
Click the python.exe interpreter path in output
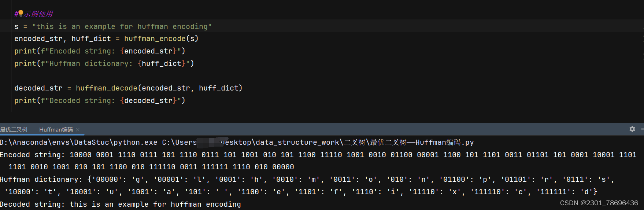79,142
